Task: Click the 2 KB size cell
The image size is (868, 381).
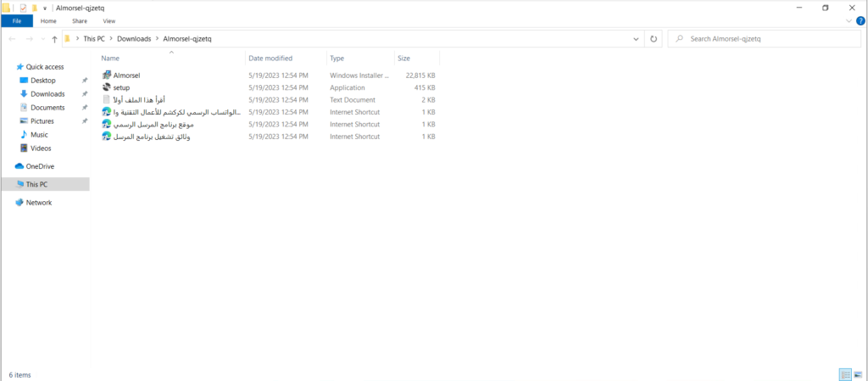Action: 427,99
